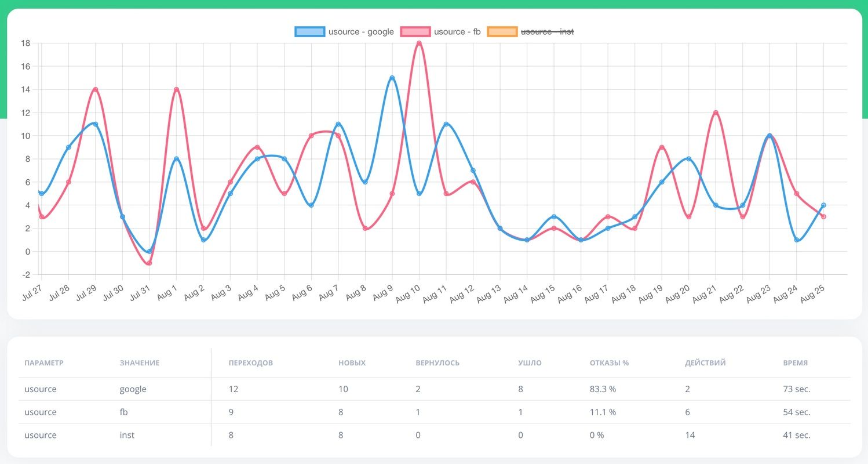The width and height of the screenshot is (868, 464).
Task: Click the ОТКАЗЫ % column header
Action: (x=610, y=363)
